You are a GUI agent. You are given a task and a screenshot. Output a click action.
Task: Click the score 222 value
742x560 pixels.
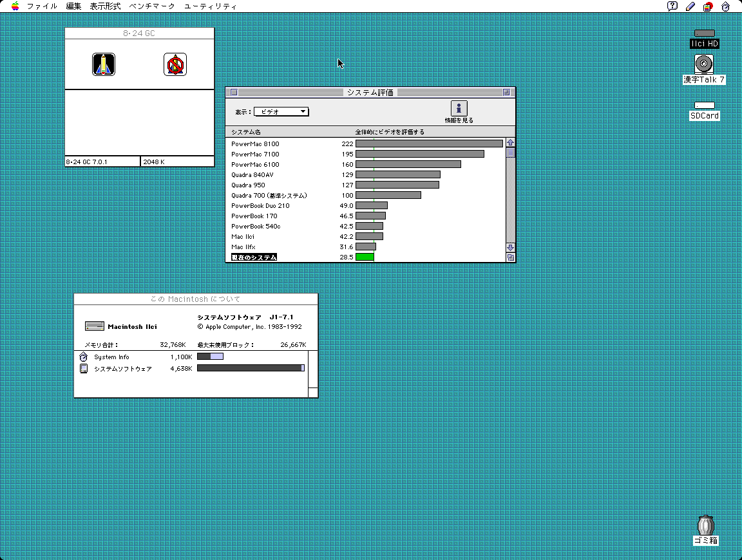pyautogui.click(x=347, y=144)
